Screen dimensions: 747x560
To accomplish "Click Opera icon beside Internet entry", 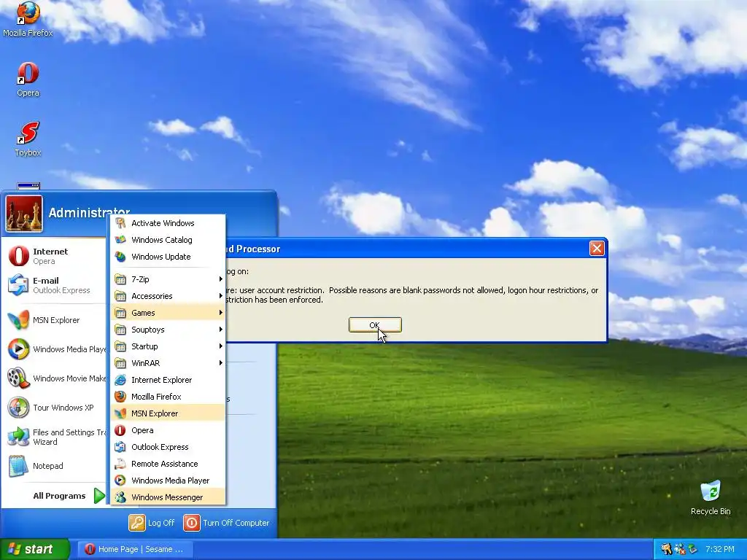I will coord(18,256).
